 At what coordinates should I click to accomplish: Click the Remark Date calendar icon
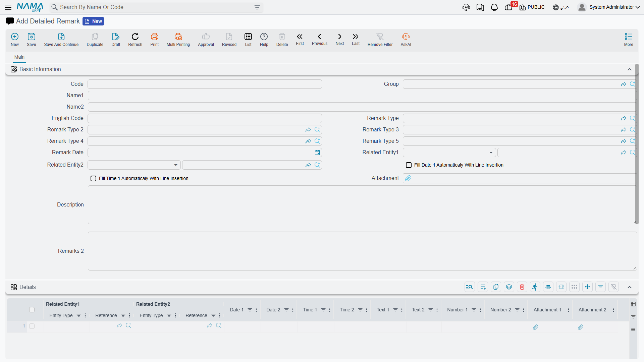pos(317,153)
